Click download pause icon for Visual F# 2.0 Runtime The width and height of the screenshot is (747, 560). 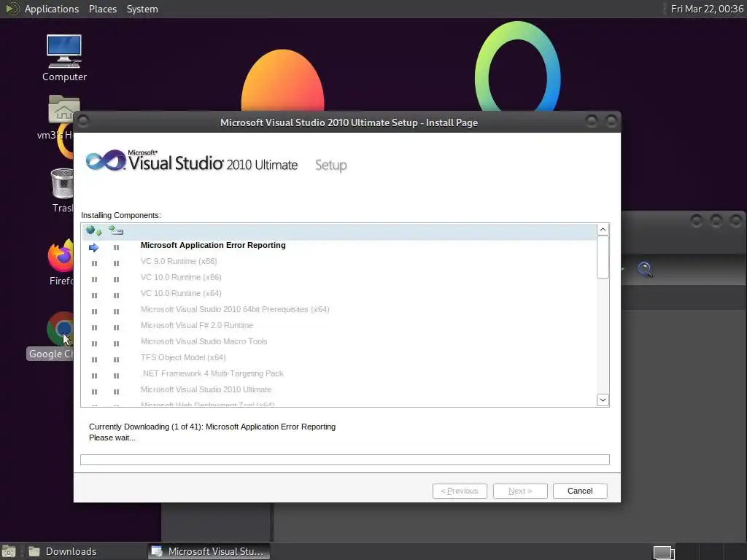coord(94,327)
